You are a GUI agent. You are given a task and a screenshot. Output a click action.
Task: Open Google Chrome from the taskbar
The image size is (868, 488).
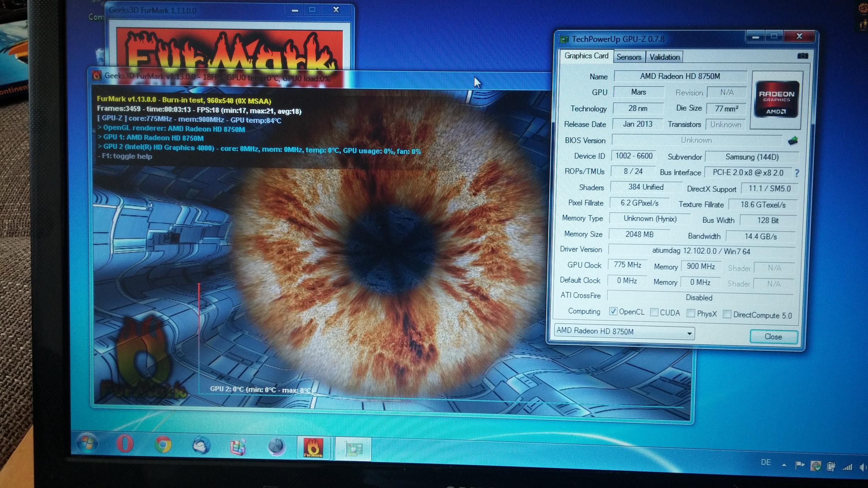tap(163, 445)
